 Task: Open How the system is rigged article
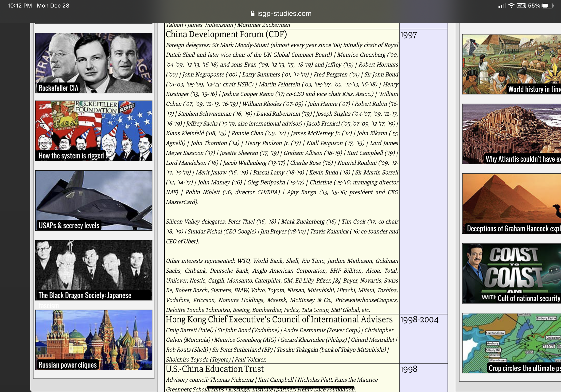[93, 131]
